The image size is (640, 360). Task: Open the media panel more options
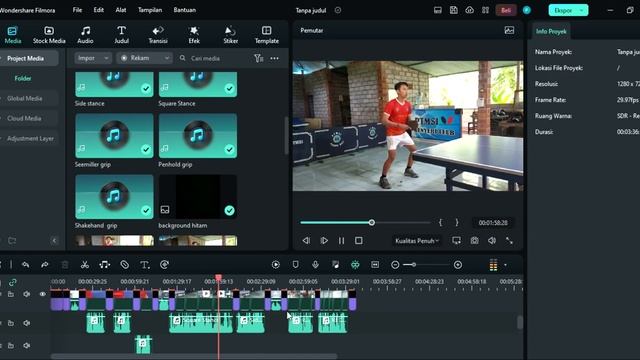coord(275,58)
